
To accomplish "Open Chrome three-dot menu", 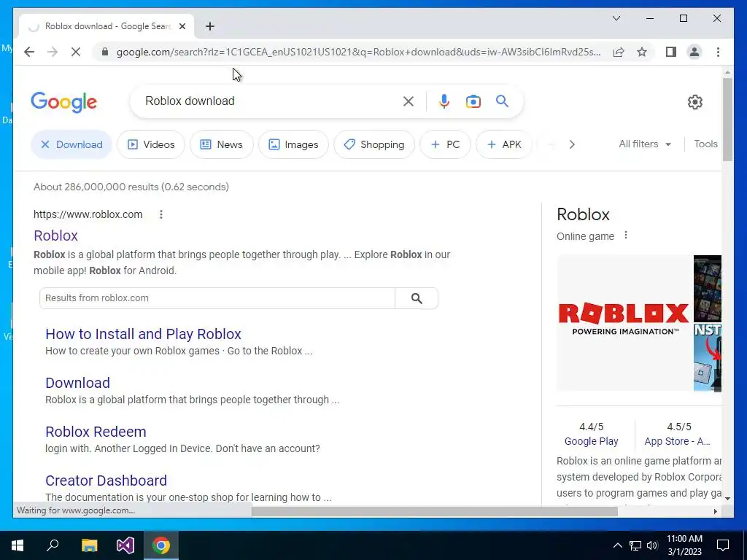I will [718, 52].
